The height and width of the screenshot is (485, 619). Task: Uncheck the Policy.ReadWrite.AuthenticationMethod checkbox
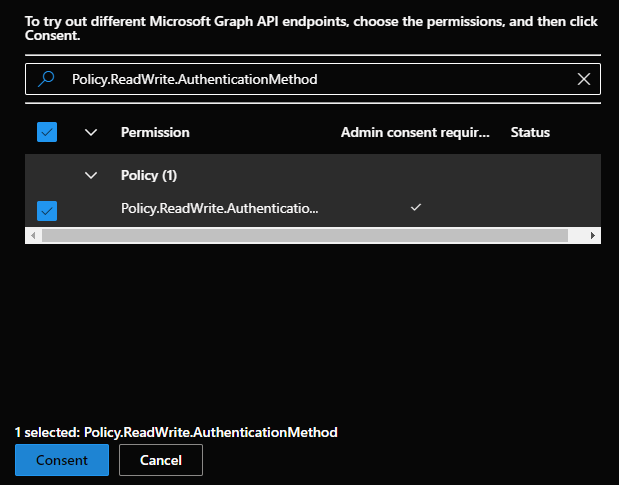47,210
